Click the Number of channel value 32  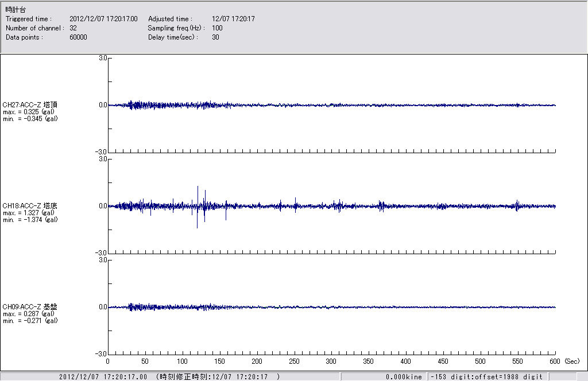73,28
